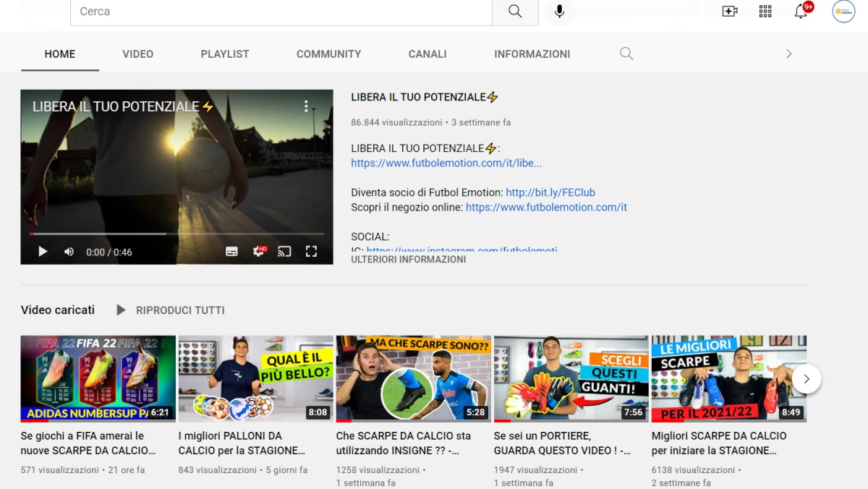Viewport: 868px width, 489px height.
Task: Open the LIBERA IL TUO POTENZIALE title link
Action: coord(425,97)
